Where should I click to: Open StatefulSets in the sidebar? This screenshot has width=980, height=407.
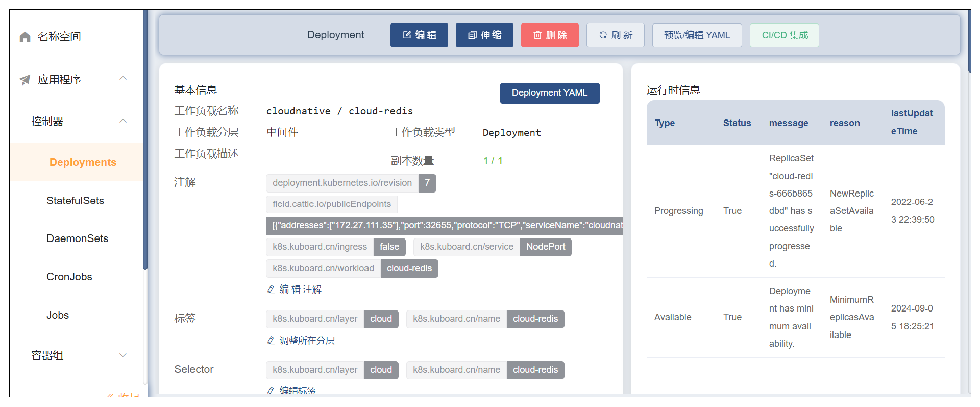(x=75, y=201)
